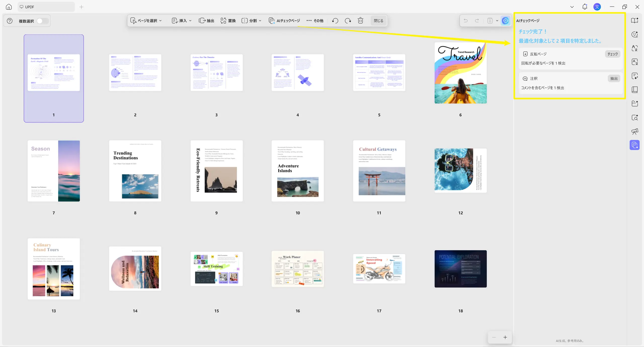
Task: Click the AI assistant icon beside save
Action: [x=505, y=21]
